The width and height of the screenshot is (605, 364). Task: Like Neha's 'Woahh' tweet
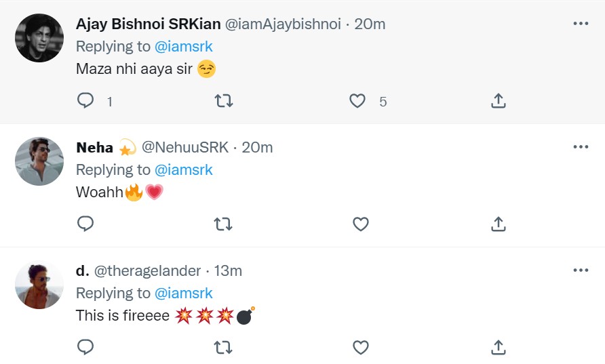361,224
